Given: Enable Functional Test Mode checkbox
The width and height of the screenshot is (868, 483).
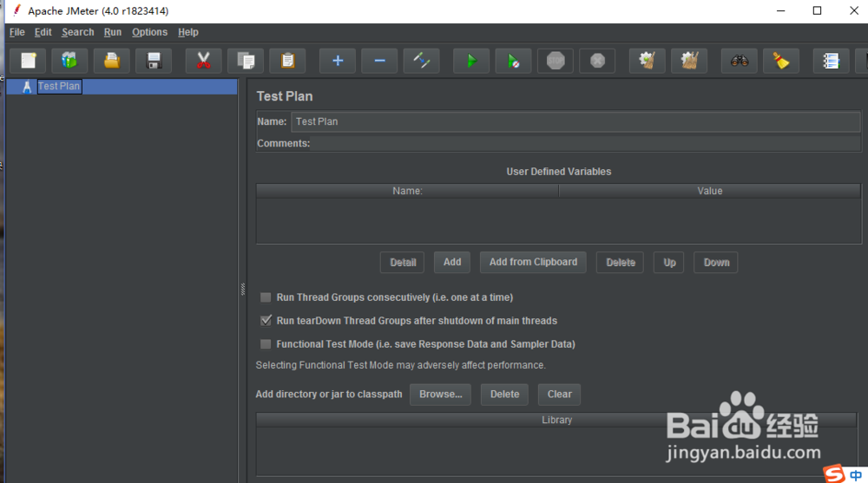Looking at the screenshot, I should click(x=266, y=344).
